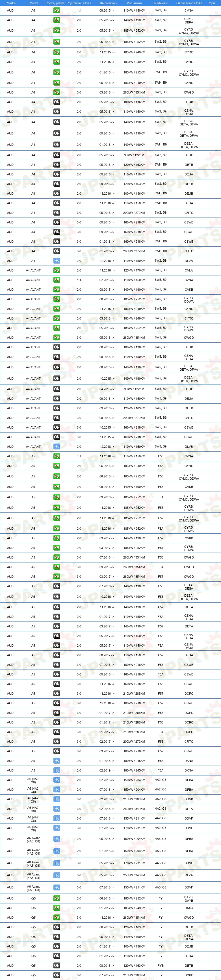Image resolution: width=221 pixels, height=980 pixels.
Task: Select diesel ON icon in A5 08.2017 DEUA row
Action: tap(57, 655)
